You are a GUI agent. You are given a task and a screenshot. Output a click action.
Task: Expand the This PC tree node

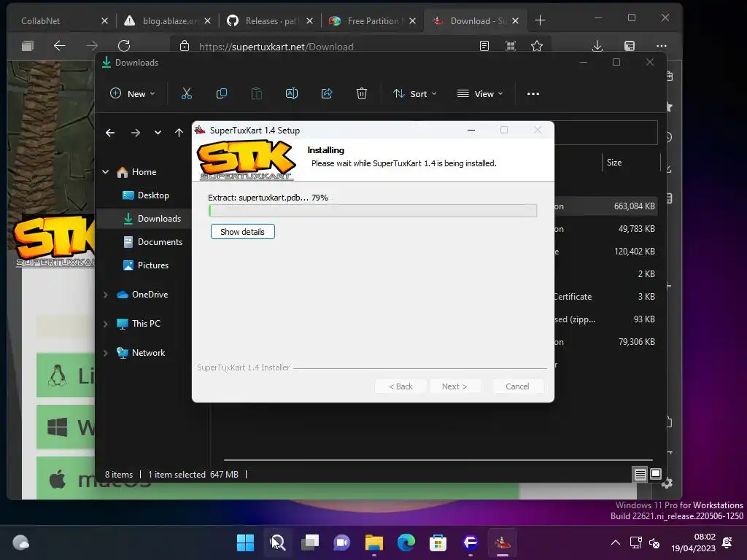click(x=105, y=324)
